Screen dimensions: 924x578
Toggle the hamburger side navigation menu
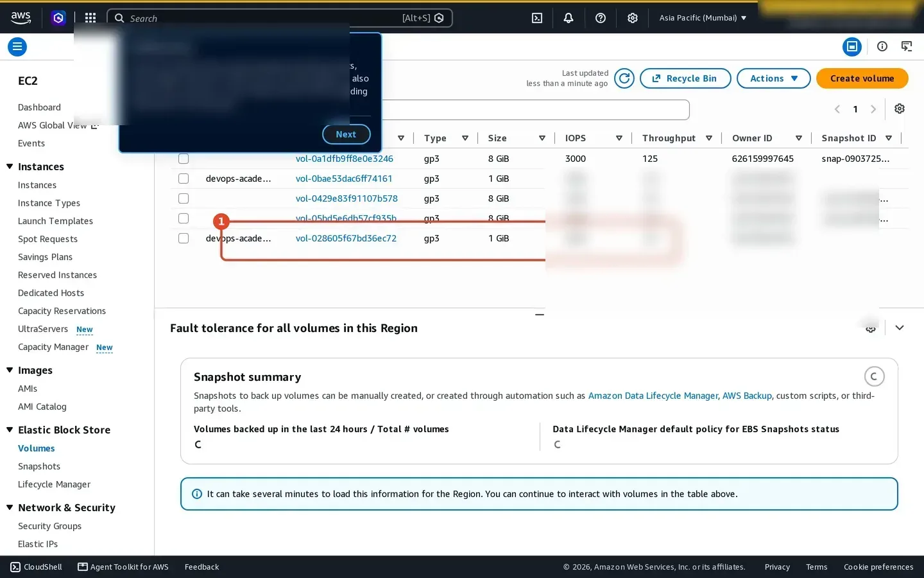tap(17, 46)
